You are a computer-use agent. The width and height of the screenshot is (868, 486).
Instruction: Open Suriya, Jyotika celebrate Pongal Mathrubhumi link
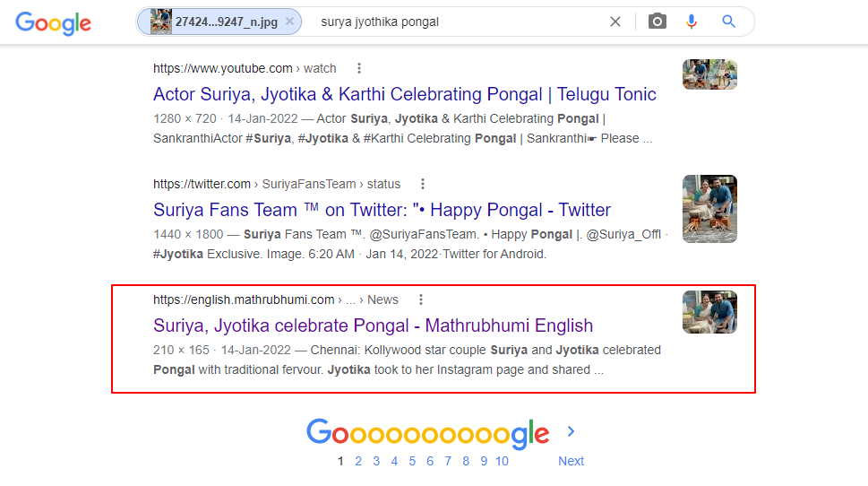374,325
